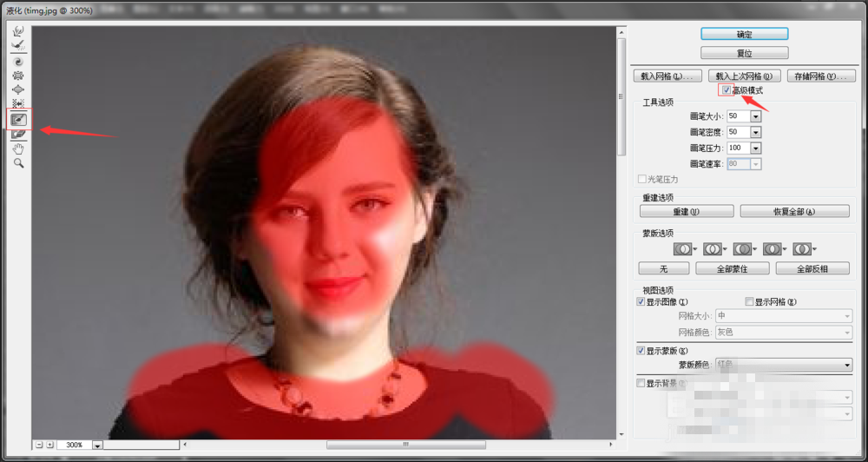Click the zoom-out minus button

(40, 445)
